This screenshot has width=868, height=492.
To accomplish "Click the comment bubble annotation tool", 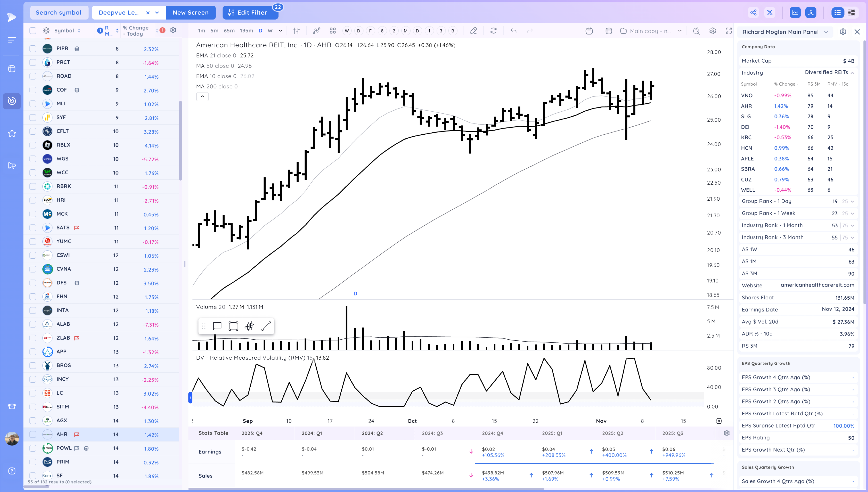I will 217,326.
